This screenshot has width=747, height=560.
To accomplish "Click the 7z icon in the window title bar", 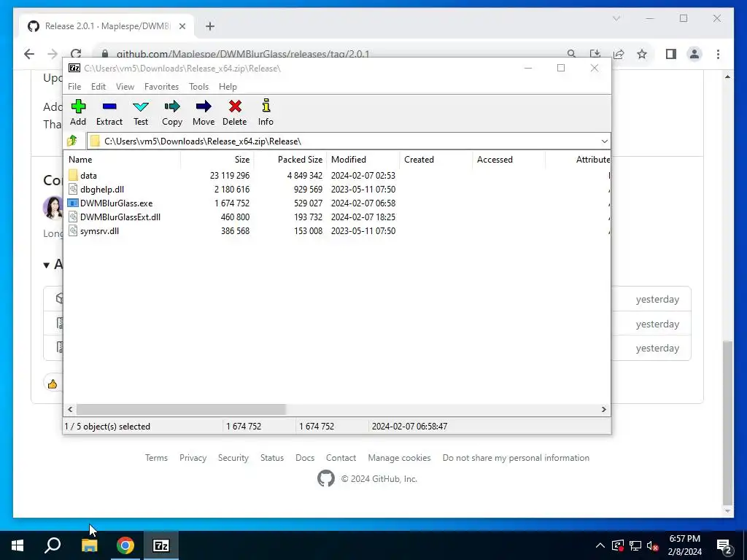I will coord(74,68).
